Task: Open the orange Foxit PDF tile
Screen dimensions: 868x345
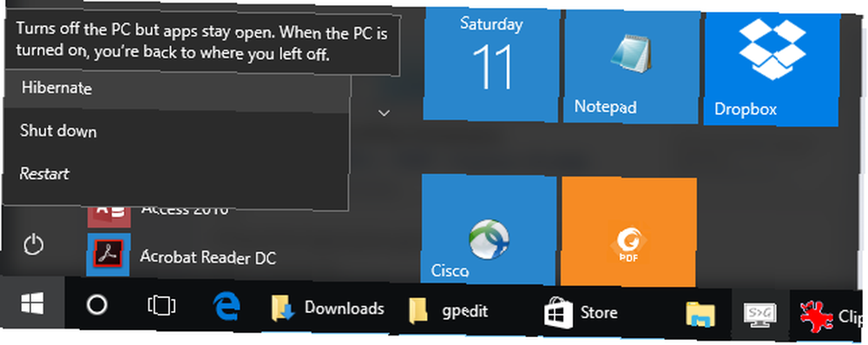Action: click(628, 231)
